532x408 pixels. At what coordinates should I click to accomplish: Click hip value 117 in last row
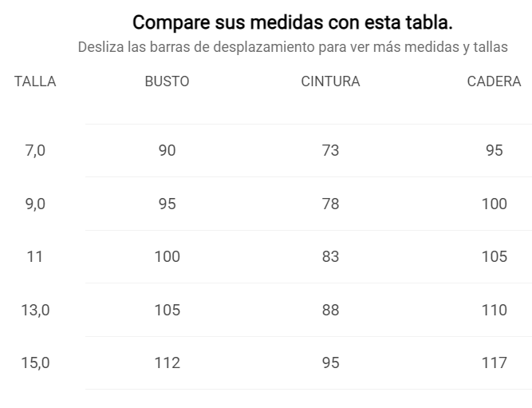[494, 362]
